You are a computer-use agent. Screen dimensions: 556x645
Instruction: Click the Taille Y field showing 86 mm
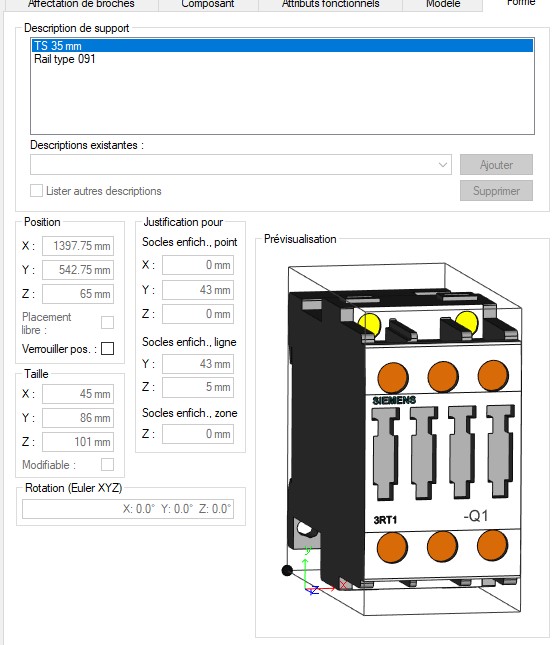(78, 418)
